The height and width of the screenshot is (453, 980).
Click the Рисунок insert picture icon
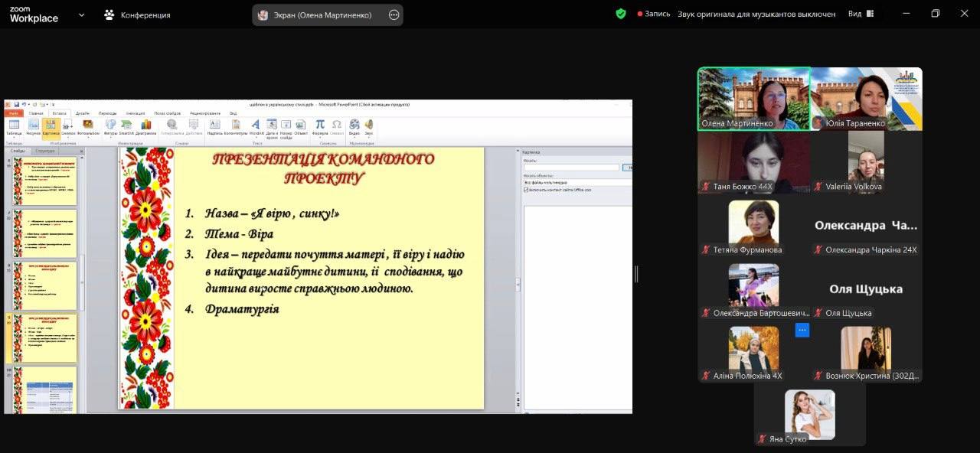pos(33,126)
